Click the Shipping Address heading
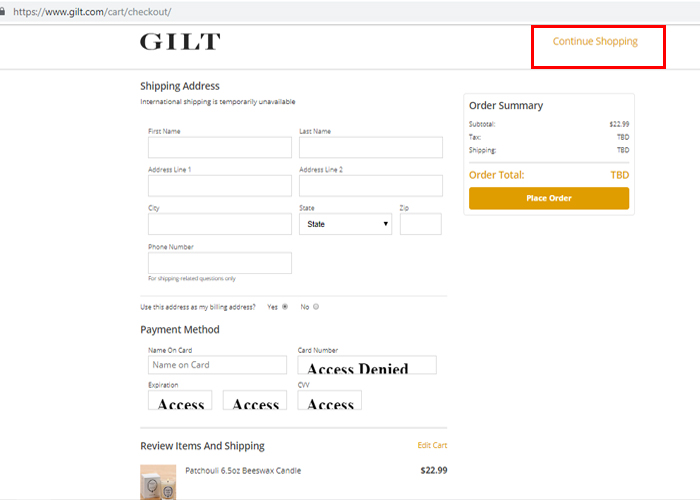Screen dimensions: 700x500 tap(180, 86)
